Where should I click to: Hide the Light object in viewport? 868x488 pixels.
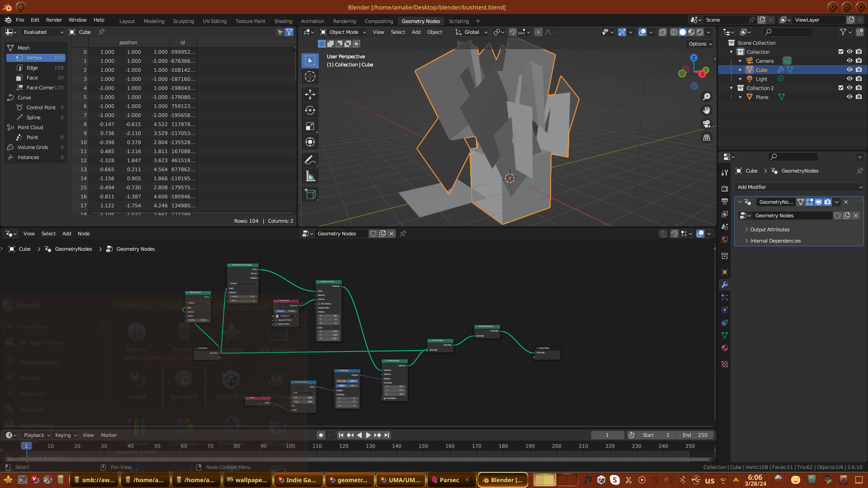click(849, 79)
